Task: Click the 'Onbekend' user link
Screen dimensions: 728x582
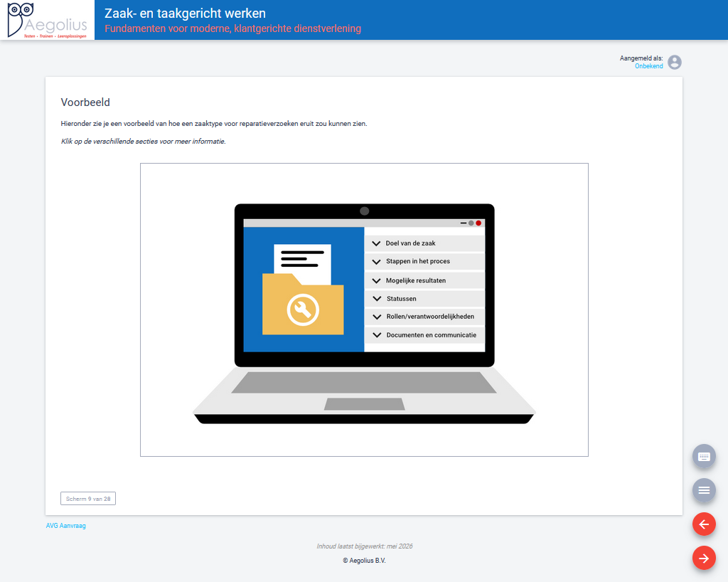Action: [x=648, y=66]
